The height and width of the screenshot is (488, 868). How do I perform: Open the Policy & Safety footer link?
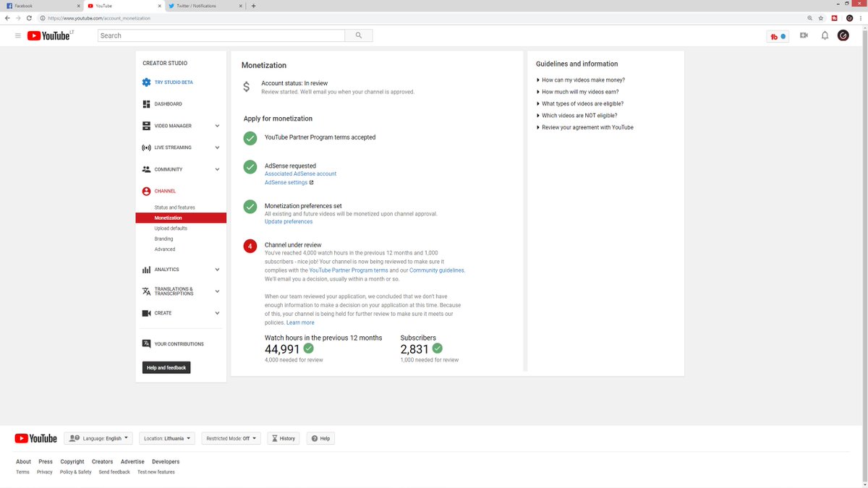click(76, 472)
